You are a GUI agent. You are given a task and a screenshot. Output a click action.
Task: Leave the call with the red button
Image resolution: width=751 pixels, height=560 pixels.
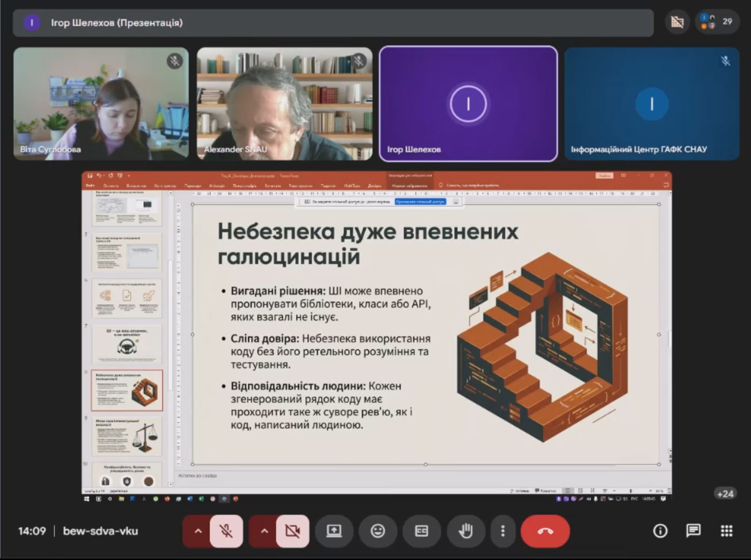click(545, 531)
